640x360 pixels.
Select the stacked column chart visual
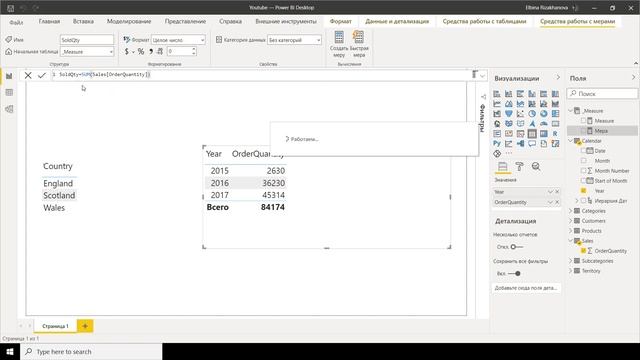(x=509, y=94)
